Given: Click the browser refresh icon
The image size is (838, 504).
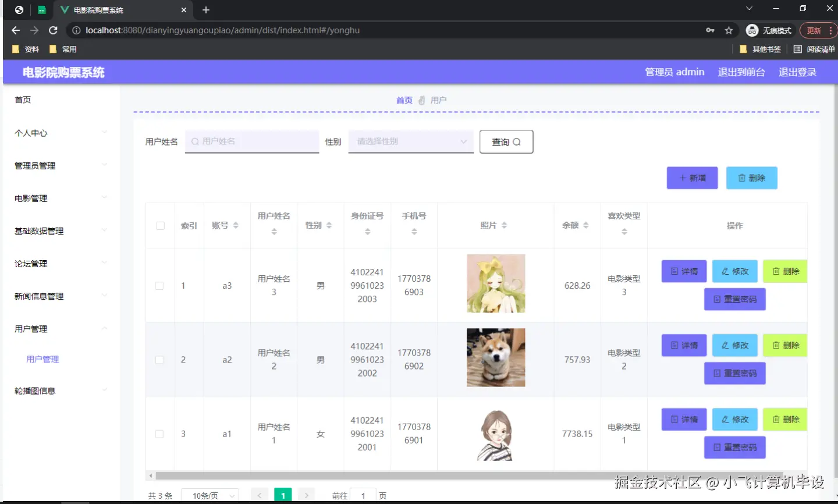Looking at the screenshot, I should click(53, 30).
